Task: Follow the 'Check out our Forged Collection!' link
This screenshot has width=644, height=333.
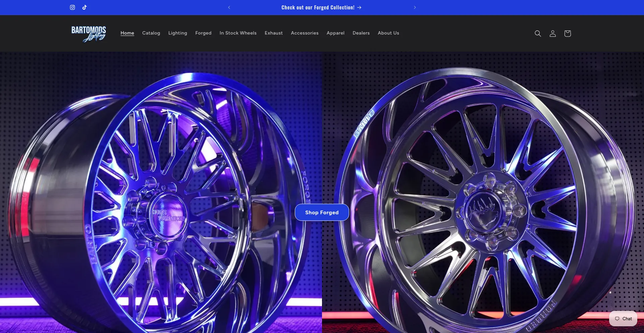Action: (321, 7)
